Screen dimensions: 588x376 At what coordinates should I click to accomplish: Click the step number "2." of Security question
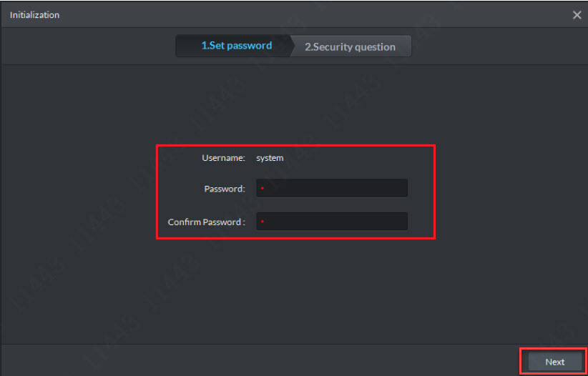309,46
